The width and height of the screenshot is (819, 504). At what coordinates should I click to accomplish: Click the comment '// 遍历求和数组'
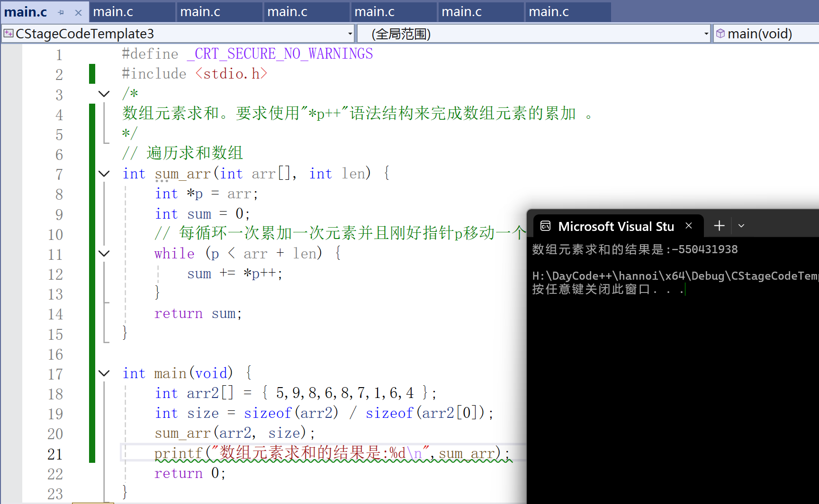(x=182, y=153)
